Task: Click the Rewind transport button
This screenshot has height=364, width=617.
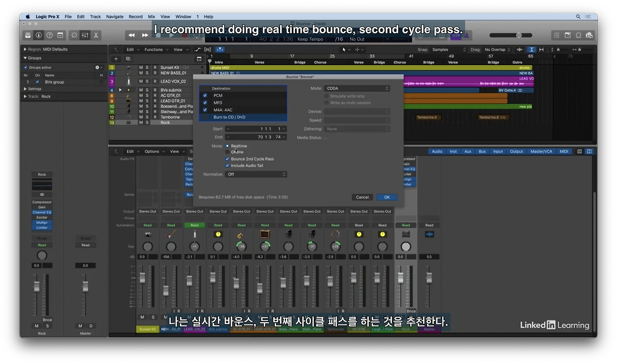Action: click(132, 35)
